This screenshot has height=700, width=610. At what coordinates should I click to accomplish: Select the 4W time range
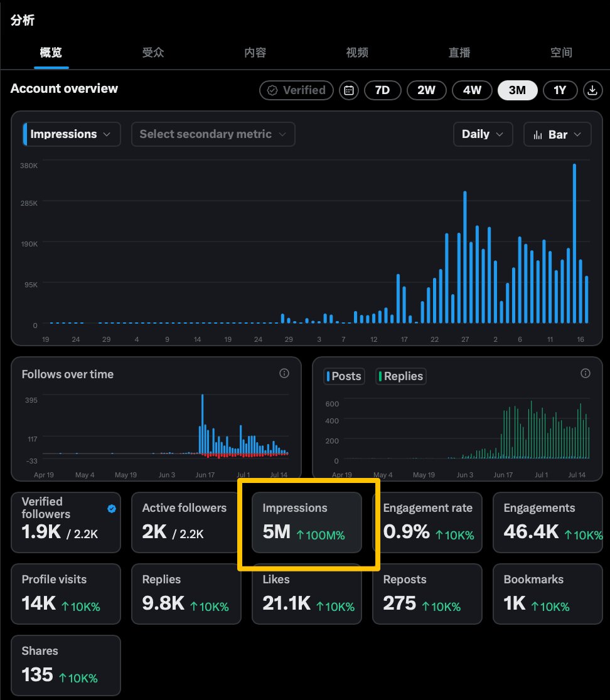tap(472, 90)
